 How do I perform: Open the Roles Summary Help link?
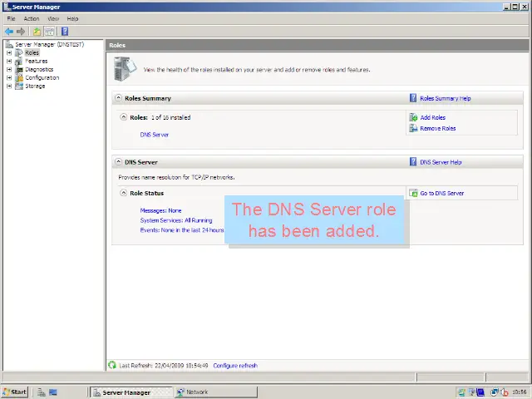[446, 98]
